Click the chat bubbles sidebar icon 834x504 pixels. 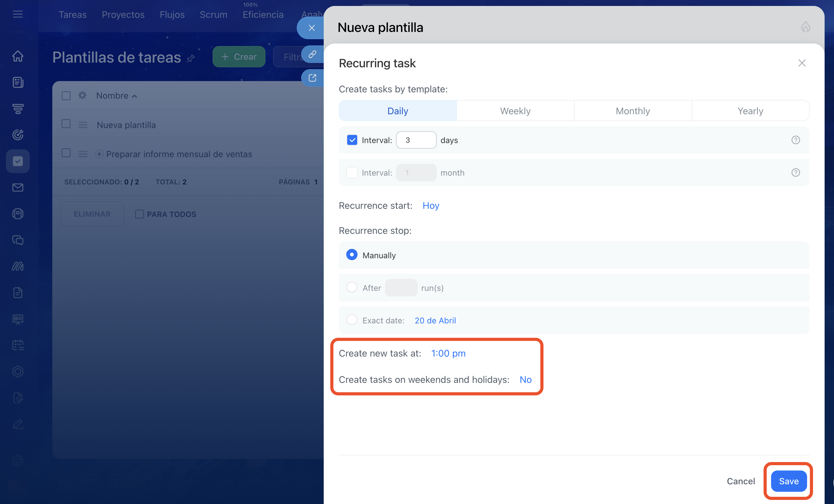[18, 240]
